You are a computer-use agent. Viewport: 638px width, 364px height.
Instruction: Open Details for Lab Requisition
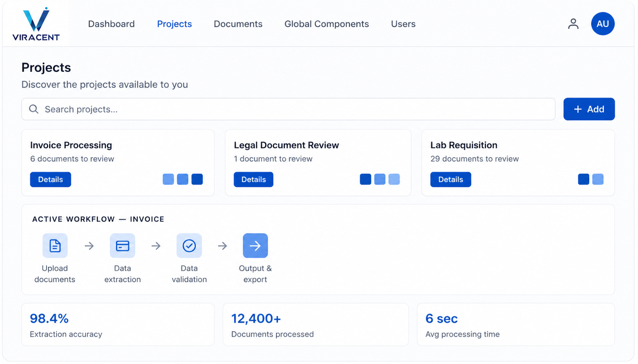pyautogui.click(x=451, y=180)
